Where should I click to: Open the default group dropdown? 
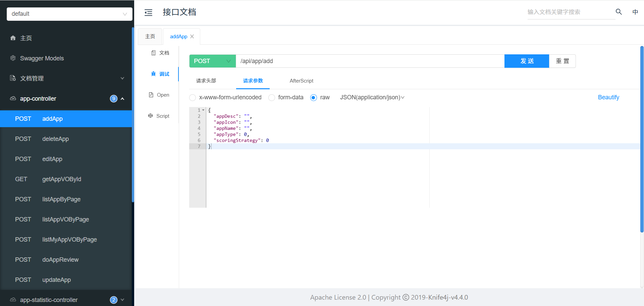[69, 14]
